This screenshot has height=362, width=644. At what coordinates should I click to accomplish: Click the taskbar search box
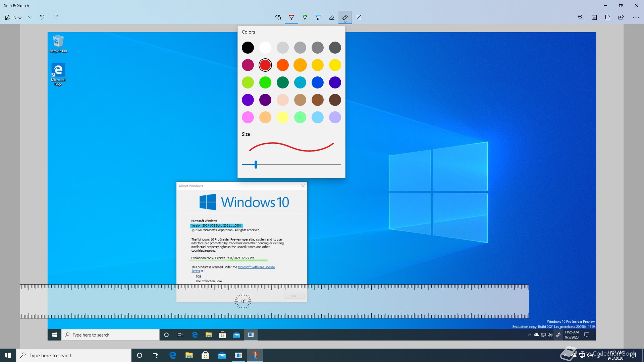74,355
